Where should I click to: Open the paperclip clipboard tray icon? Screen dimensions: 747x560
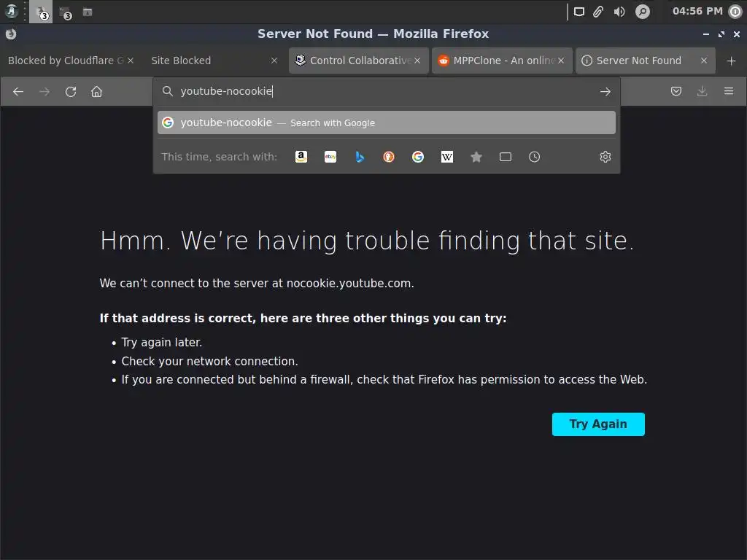pos(598,12)
